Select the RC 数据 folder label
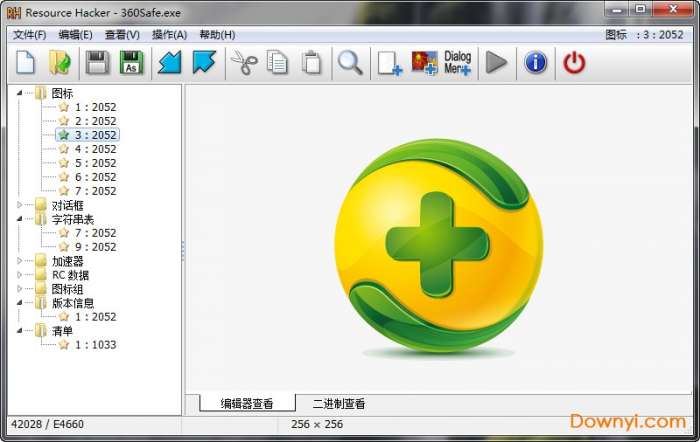Image resolution: width=700 pixels, height=442 pixels. [x=71, y=275]
